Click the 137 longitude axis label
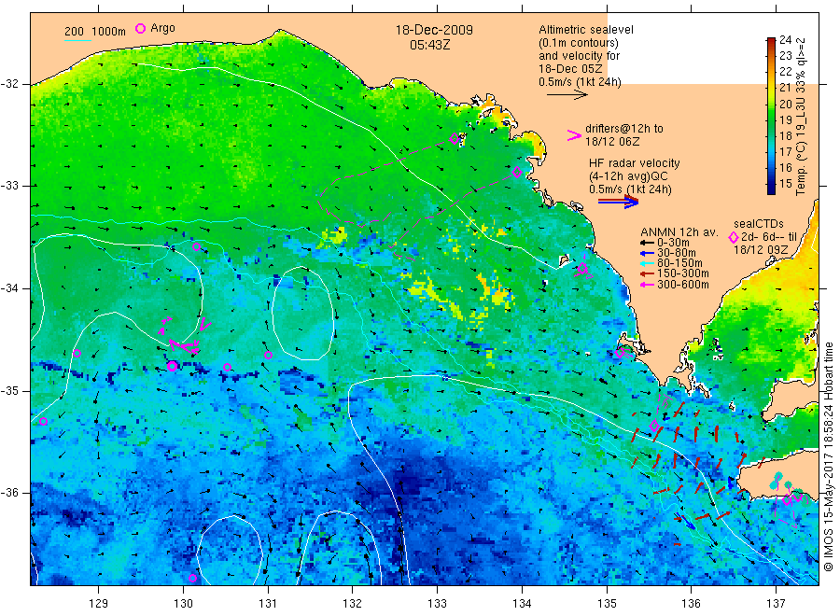This screenshot has height=616, width=840. point(776,604)
